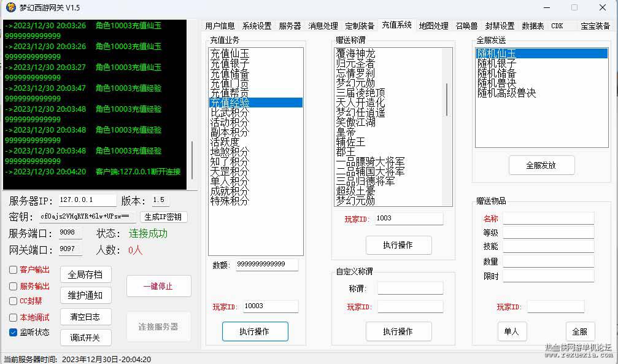Click the 服务端口 input field
Image resolution: width=618 pixels, height=364 pixels.
[x=71, y=233]
